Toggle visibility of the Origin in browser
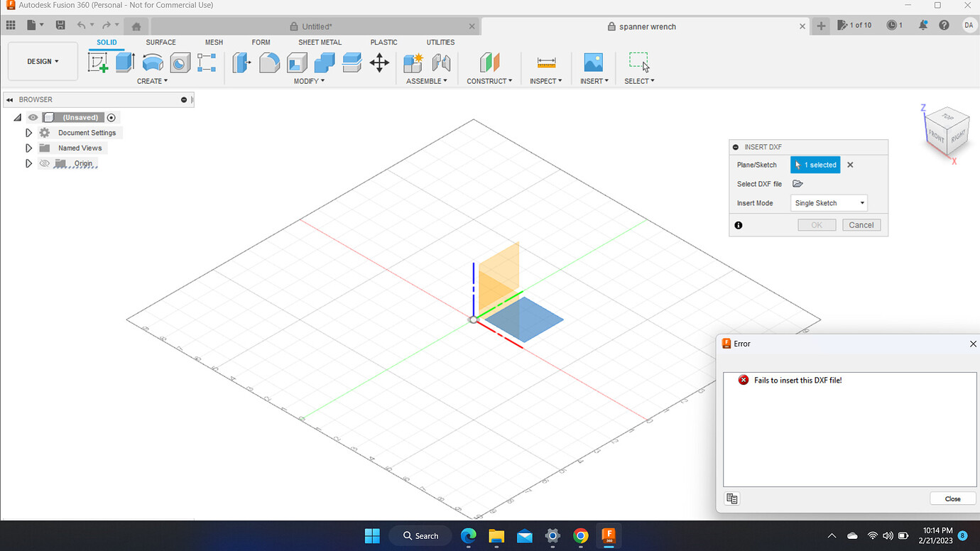The image size is (980, 551). pyautogui.click(x=44, y=163)
